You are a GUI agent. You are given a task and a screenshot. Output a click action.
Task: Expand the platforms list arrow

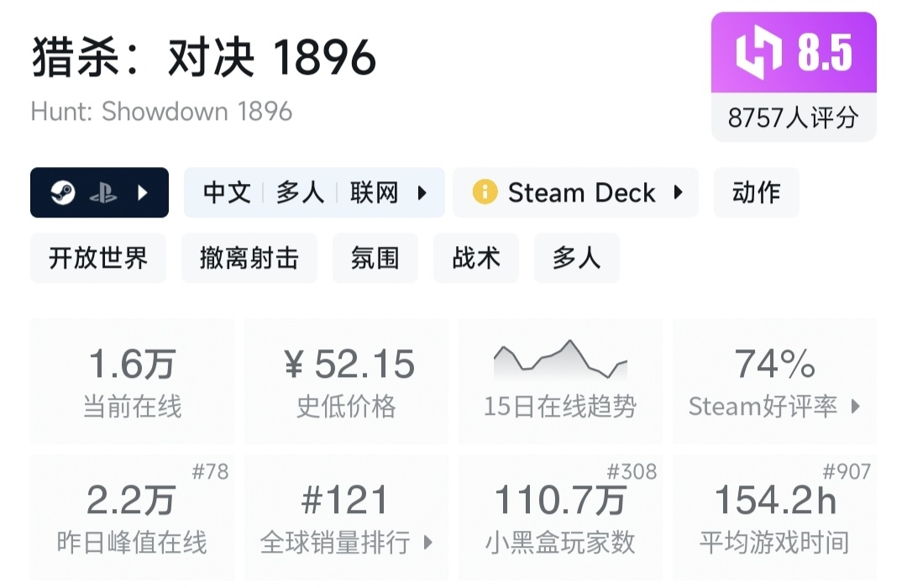(x=142, y=193)
